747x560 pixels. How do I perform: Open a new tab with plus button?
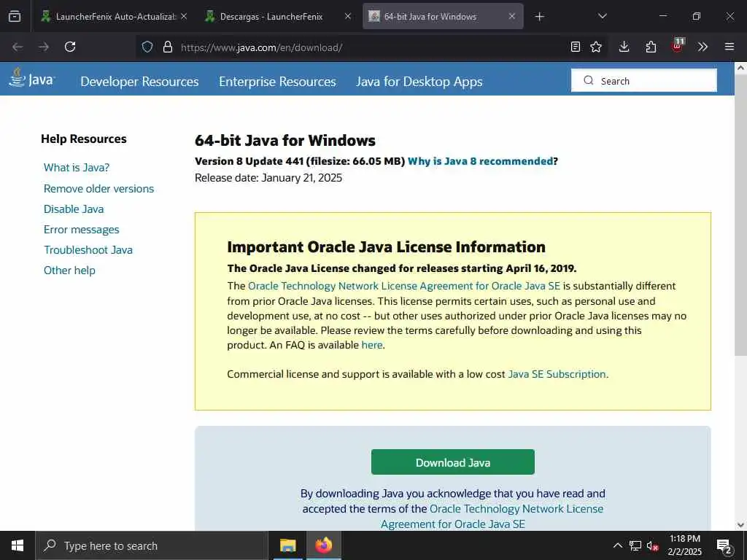coord(539,17)
